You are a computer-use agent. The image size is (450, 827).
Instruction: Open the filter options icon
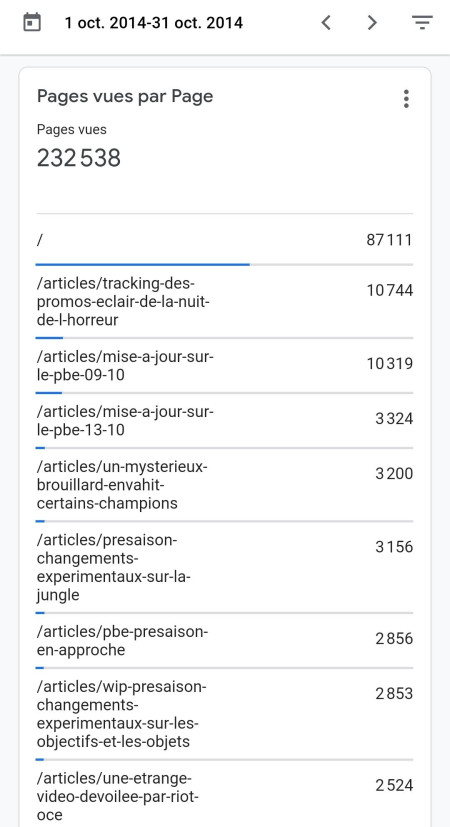pyautogui.click(x=422, y=23)
